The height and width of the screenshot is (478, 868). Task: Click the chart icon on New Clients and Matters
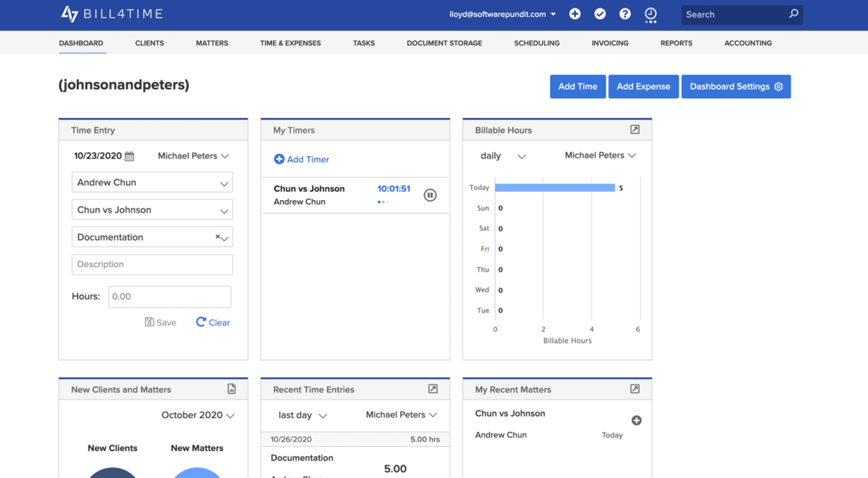232,388
